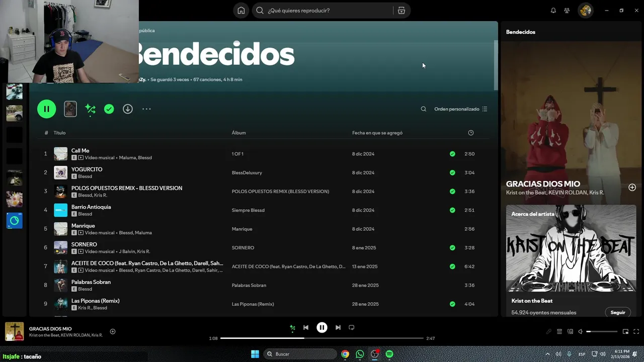Screen dimensions: 644x362
Task: Toggle the liked checkmark for YOGURCITO
Action: click(x=452, y=172)
